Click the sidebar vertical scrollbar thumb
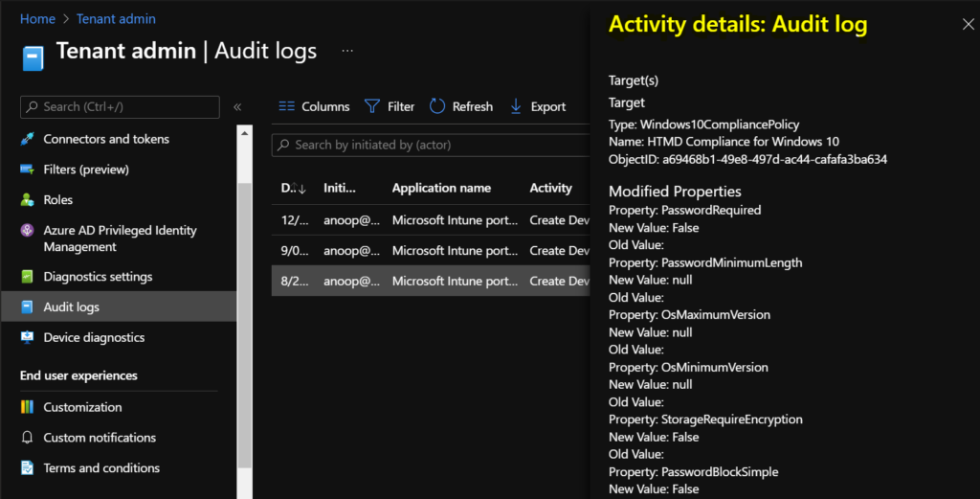 coord(244,325)
